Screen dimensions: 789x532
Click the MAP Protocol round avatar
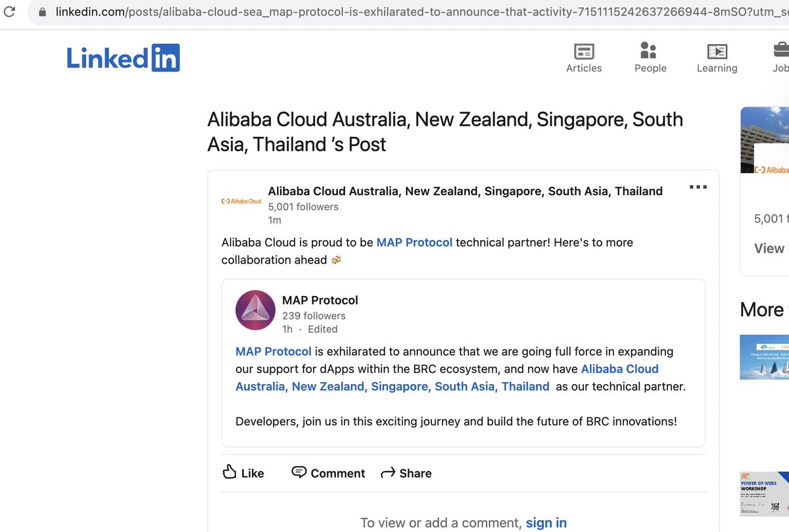(x=255, y=310)
